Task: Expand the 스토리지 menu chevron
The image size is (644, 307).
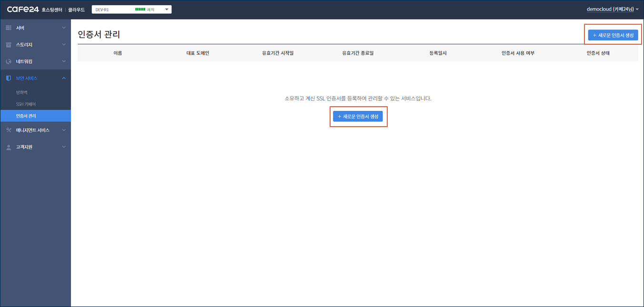Action: coord(64,45)
